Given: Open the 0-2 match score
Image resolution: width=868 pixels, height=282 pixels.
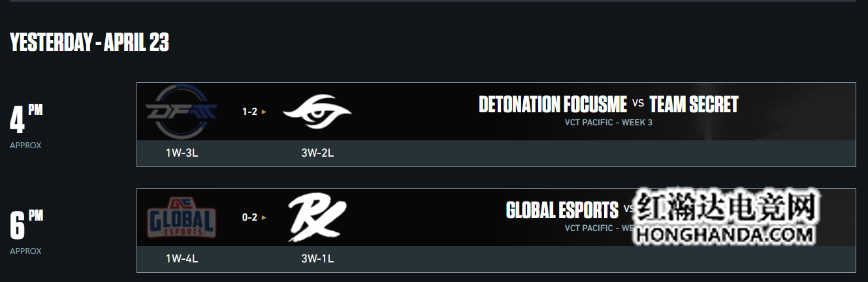Looking at the screenshot, I should click(249, 217).
